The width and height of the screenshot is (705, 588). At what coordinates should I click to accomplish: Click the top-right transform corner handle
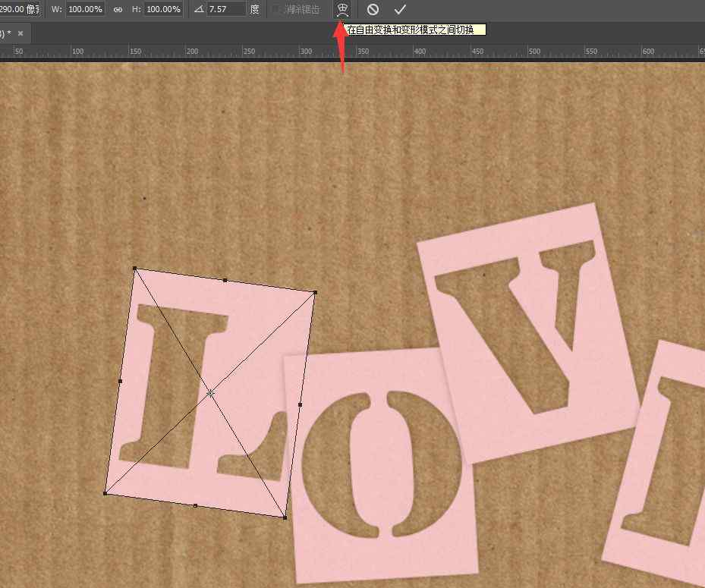(x=315, y=292)
